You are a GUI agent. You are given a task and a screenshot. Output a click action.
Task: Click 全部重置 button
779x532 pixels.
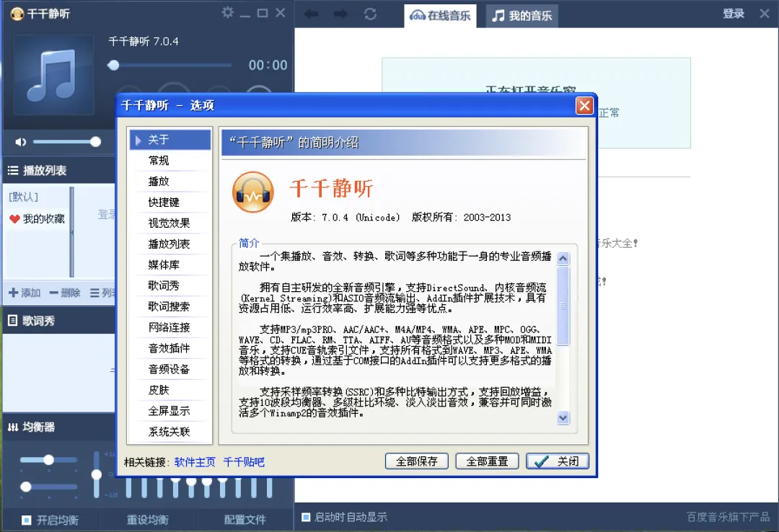click(x=488, y=461)
